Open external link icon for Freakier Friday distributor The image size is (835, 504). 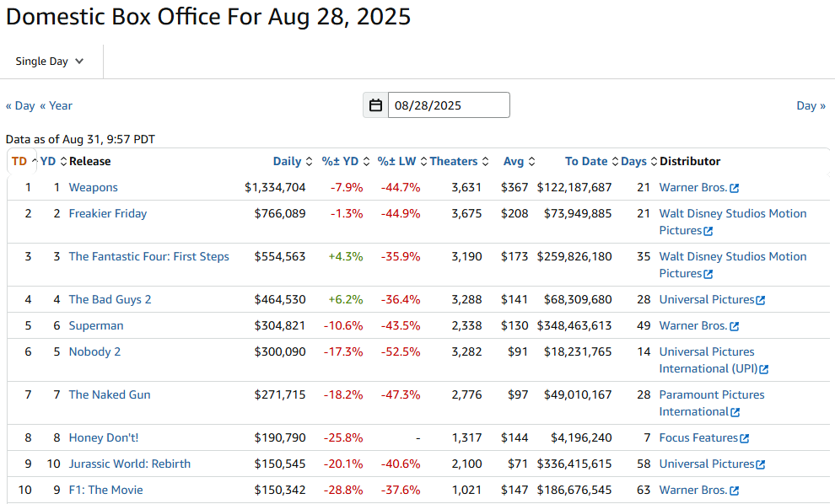tap(708, 232)
